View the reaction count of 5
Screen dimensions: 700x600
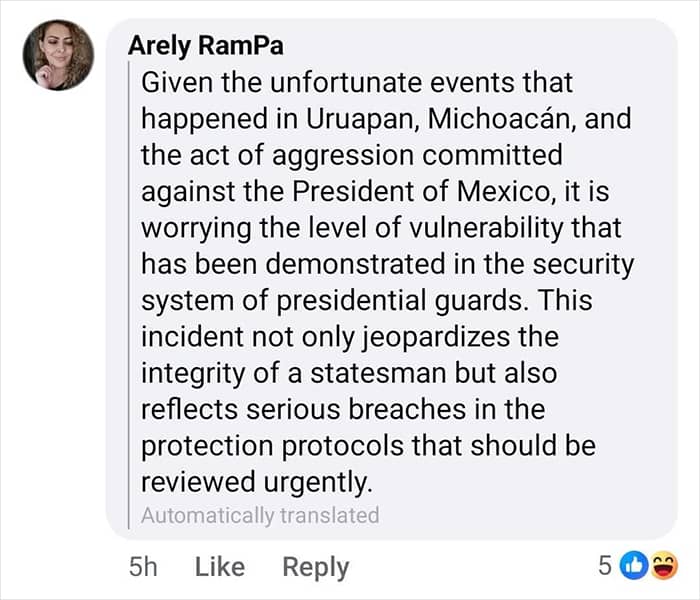point(604,566)
